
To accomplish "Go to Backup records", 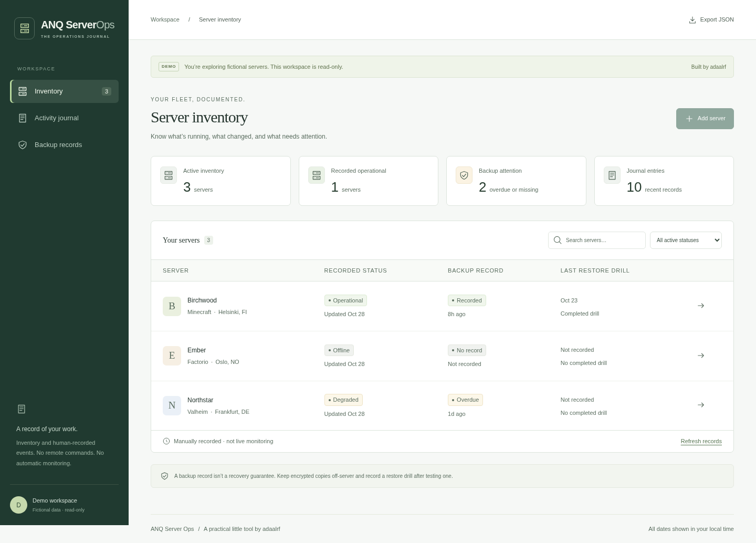I will (x=64, y=145).
